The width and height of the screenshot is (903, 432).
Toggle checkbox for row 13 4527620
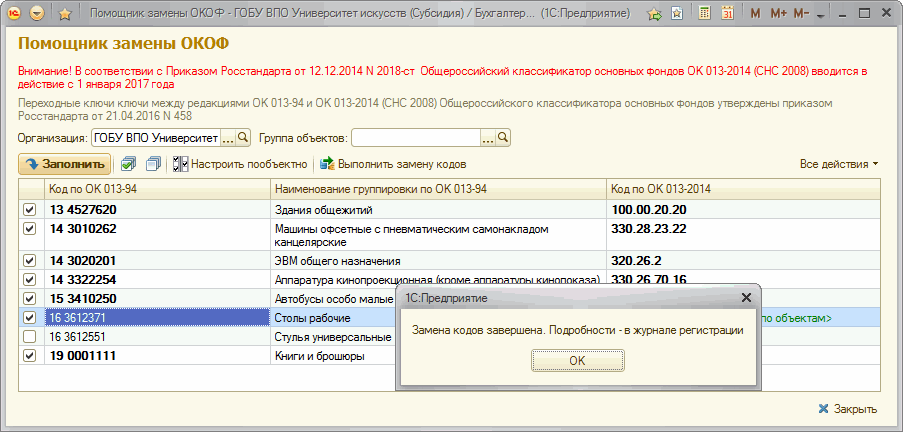29,210
